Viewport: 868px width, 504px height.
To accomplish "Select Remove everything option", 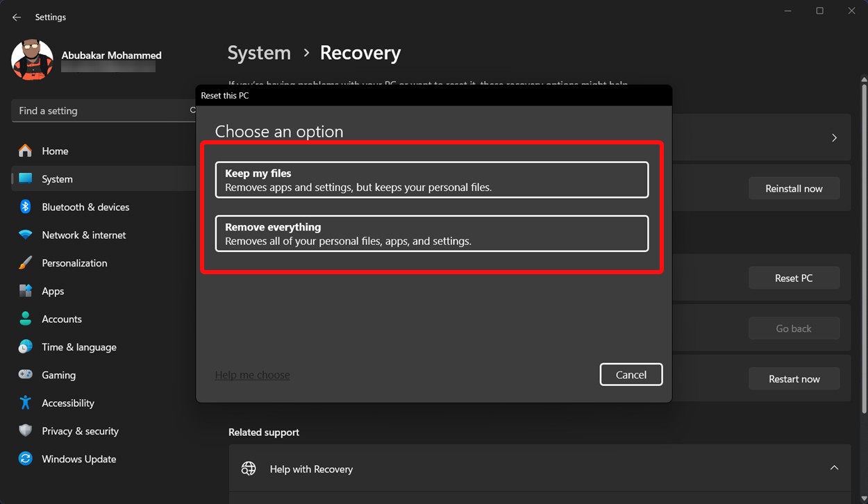I will point(431,233).
